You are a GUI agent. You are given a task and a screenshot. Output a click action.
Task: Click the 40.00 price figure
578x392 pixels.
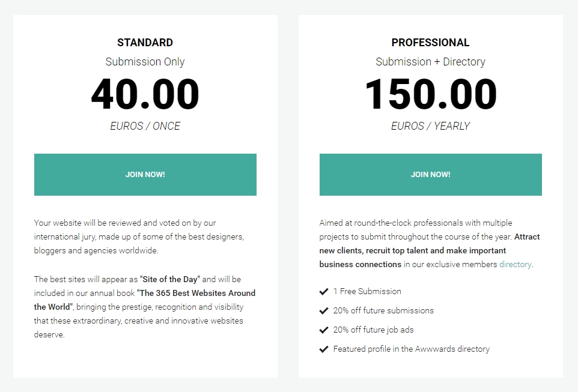tap(145, 95)
